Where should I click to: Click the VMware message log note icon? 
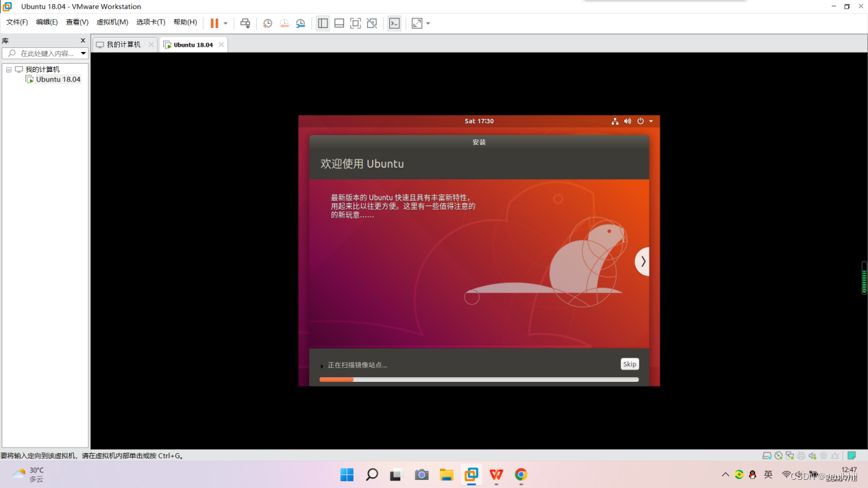(x=852, y=456)
